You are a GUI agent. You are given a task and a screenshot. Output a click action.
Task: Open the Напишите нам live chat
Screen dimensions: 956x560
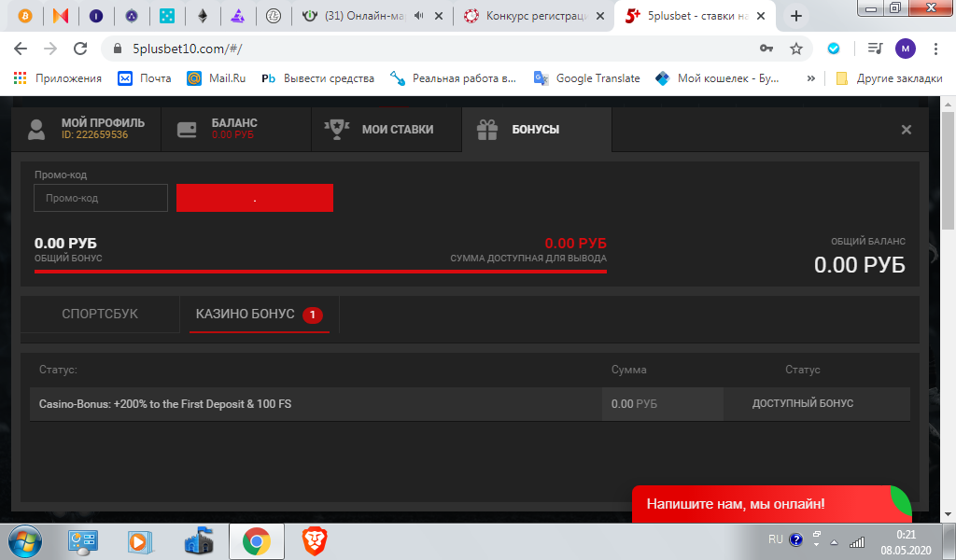771,504
